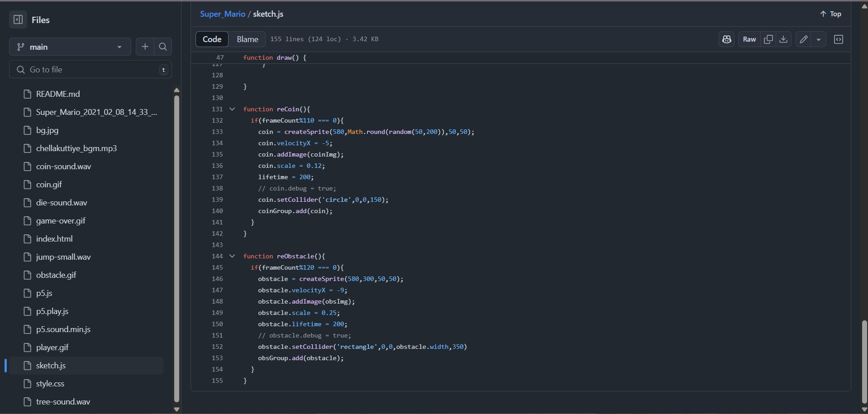The width and height of the screenshot is (868, 414).
Task: Open the symbols panel with the code icon
Action: [839, 39]
